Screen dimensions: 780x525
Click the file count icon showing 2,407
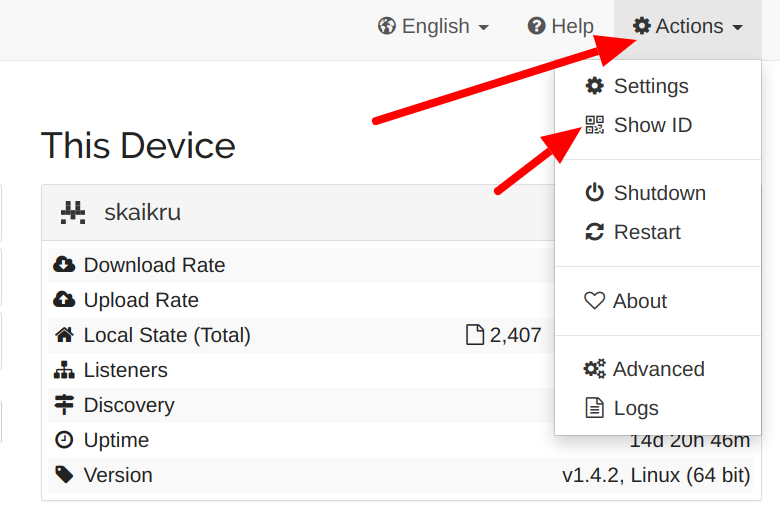pyautogui.click(x=476, y=335)
